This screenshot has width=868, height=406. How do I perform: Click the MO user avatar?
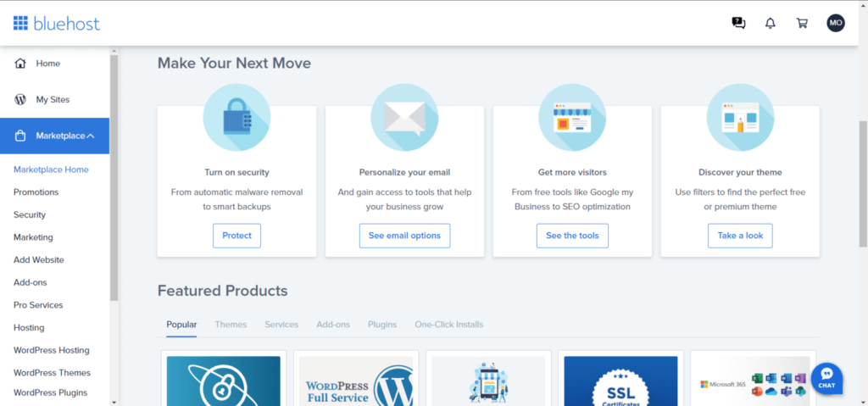pyautogui.click(x=836, y=23)
